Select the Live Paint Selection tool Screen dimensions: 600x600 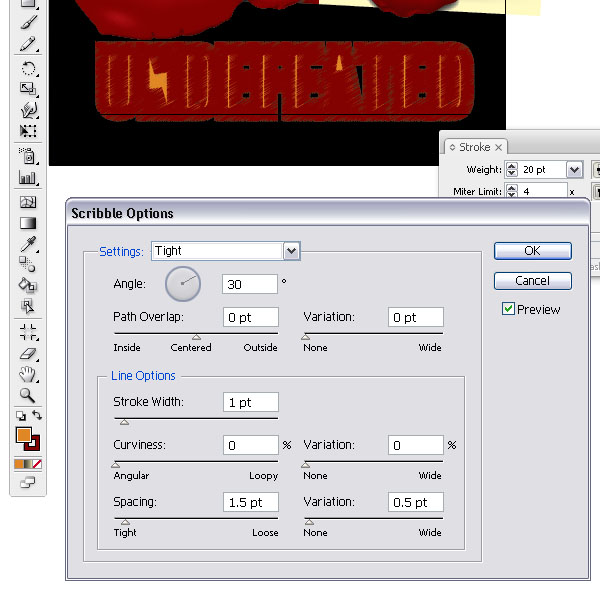[x=28, y=306]
